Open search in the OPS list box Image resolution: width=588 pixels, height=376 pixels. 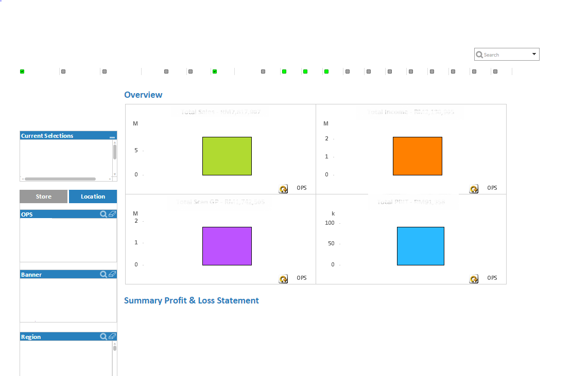click(x=103, y=214)
